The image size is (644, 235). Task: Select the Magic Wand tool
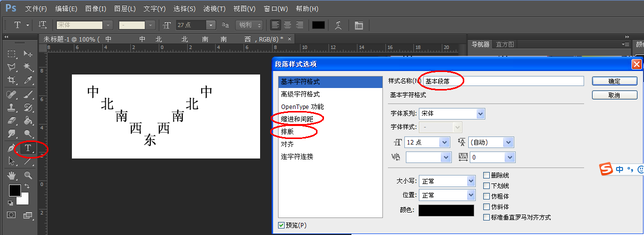tap(28, 67)
